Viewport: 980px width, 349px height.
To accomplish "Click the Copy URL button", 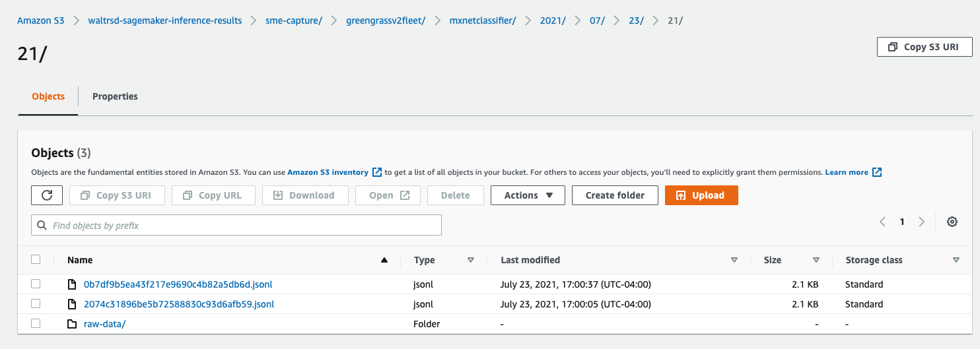I will coord(213,195).
